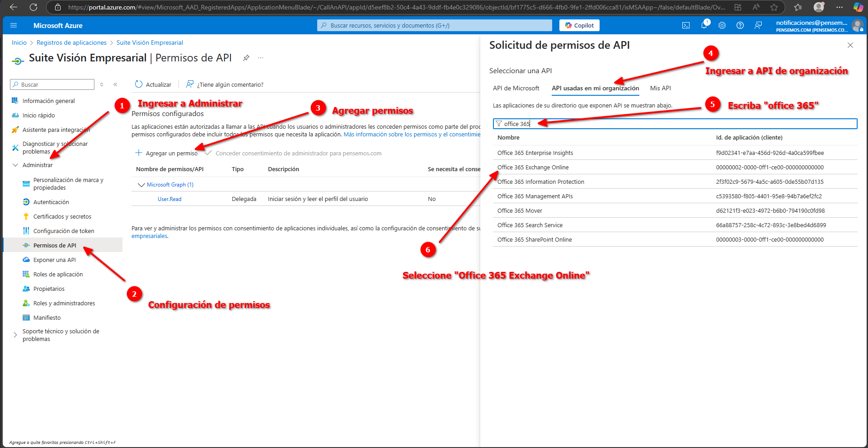The width and height of the screenshot is (868, 448).
Task: Open the User.Read permission link
Action: tap(169, 199)
